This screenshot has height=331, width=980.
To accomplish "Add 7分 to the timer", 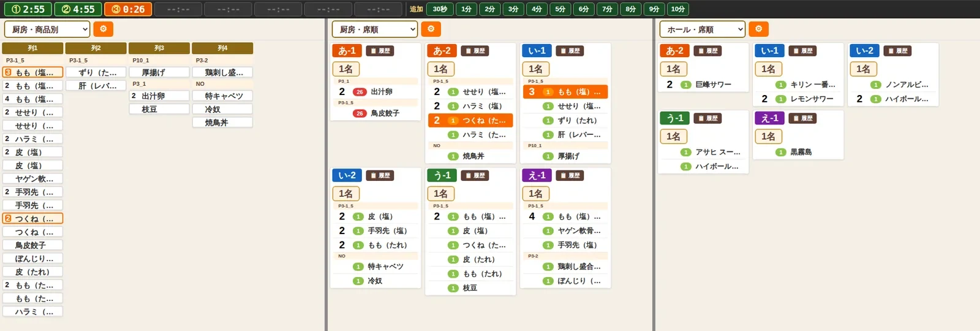I will pyautogui.click(x=607, y=9).
